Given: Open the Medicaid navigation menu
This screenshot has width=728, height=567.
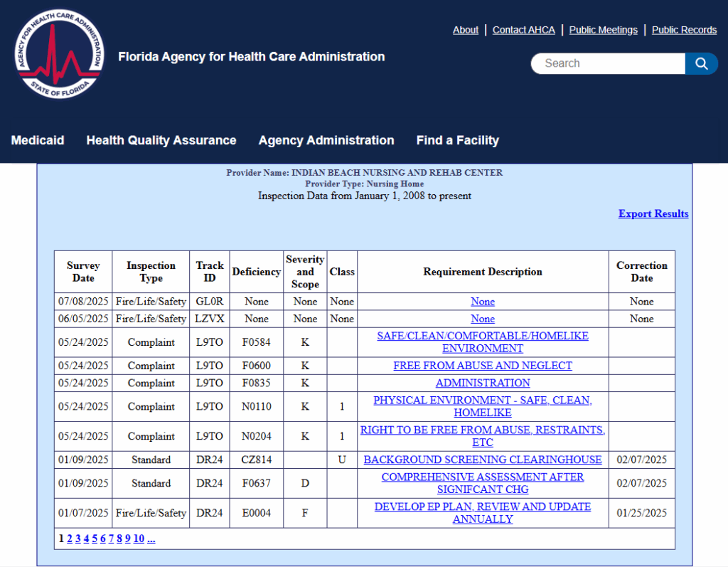Looking at the screenshot, I should pyautogui.click(x=37, y=140).
